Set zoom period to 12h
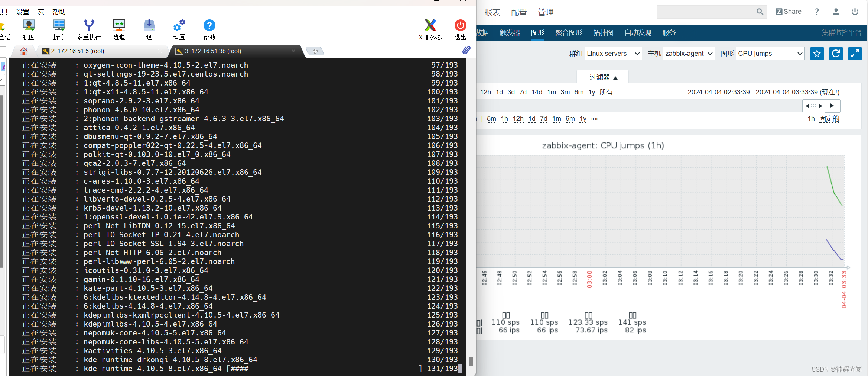Viewport: 868px width, 376px height. (x=485, y=92)
